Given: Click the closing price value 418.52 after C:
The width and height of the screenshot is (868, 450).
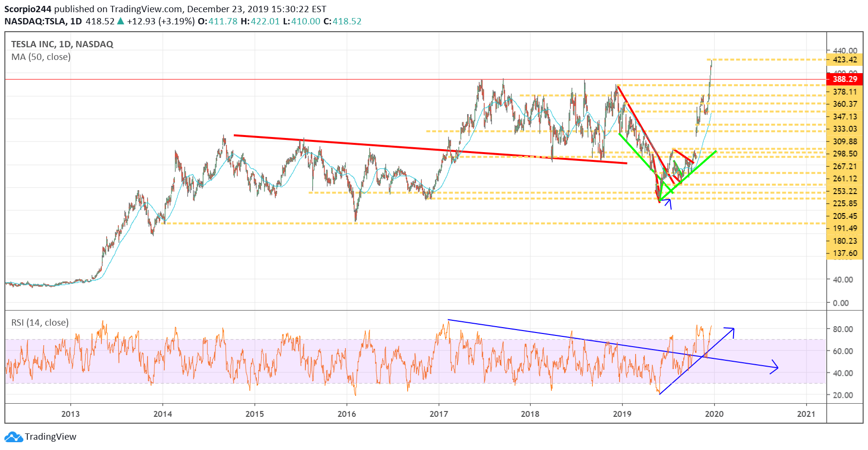Looking at the screenshot, I should tap(347, 21).
